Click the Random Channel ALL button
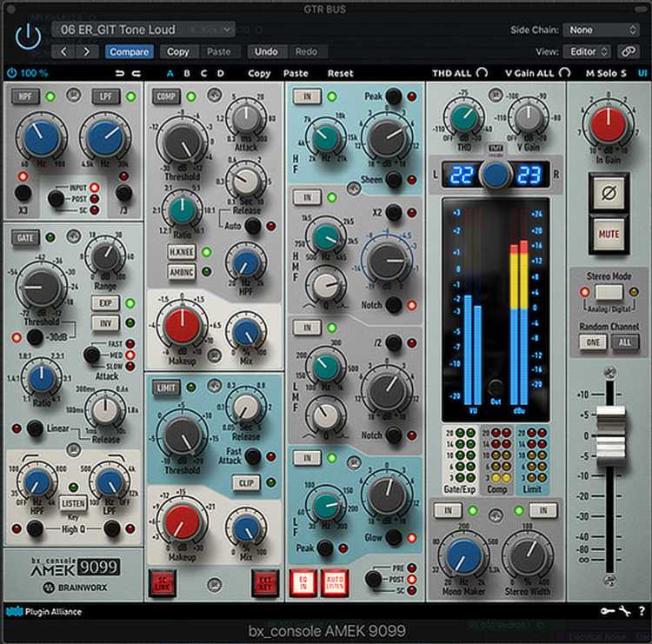 pyautogui.click(x=624, y=342)
